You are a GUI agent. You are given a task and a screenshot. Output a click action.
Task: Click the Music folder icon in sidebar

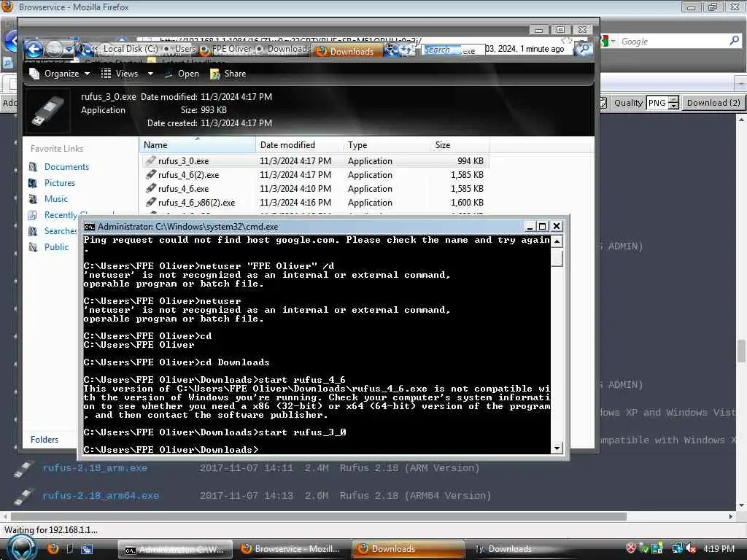[x=33, y=199]
